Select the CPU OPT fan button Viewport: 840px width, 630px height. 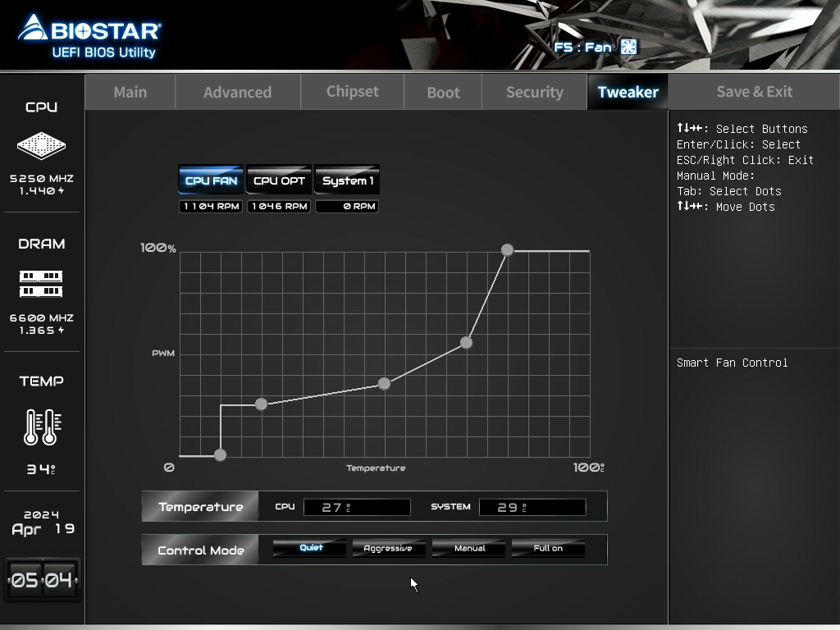(279, 180)
